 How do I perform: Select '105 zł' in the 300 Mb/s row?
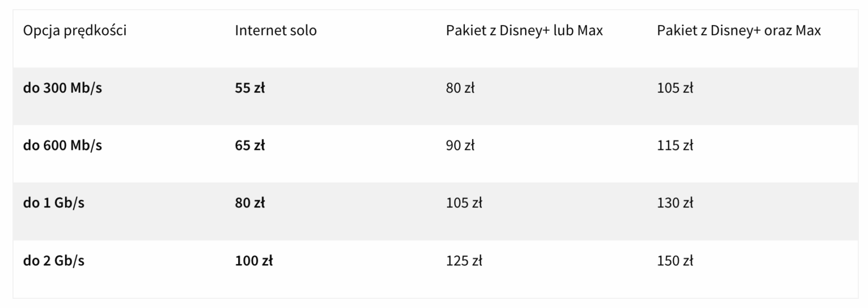675,88
